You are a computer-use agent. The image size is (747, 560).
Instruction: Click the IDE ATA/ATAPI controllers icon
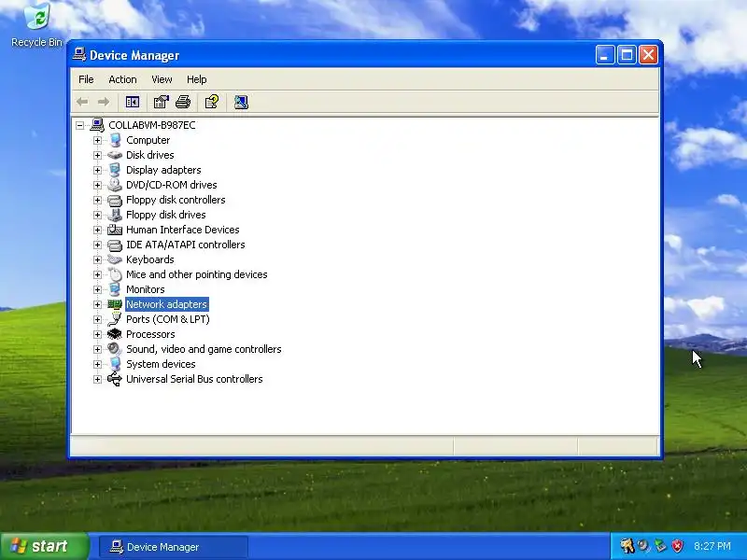115,245
